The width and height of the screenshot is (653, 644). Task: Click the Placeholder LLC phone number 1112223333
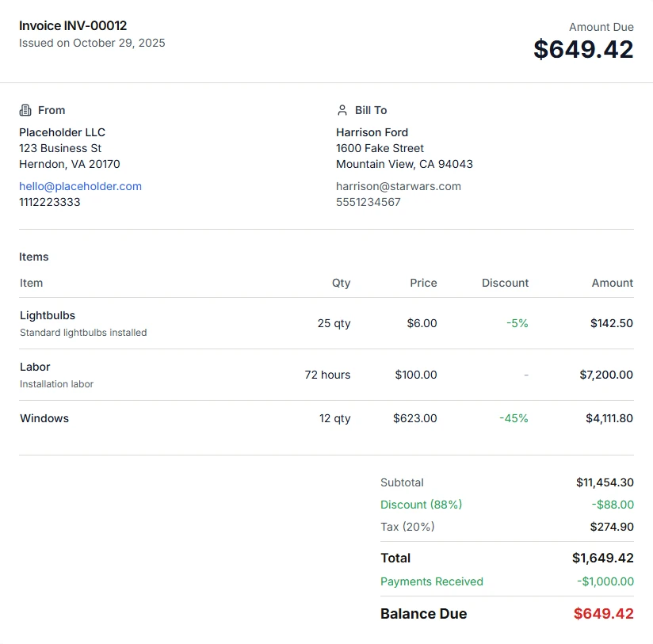[x=49, y=202]
